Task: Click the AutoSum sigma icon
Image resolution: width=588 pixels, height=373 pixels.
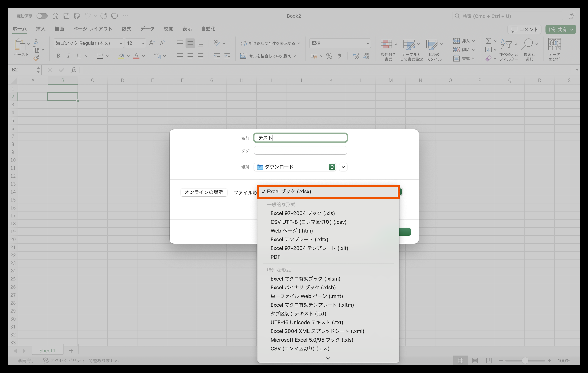Action: pos(488,41)
